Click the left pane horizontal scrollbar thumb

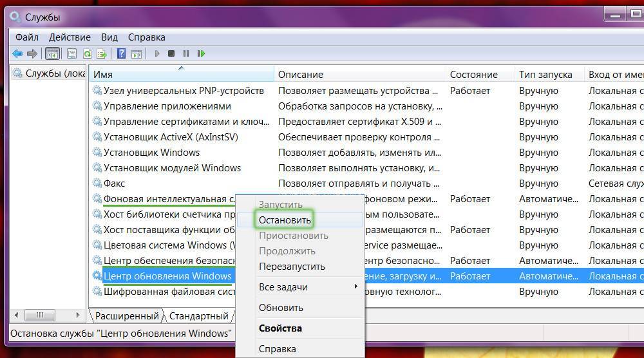tap(41, 316)
